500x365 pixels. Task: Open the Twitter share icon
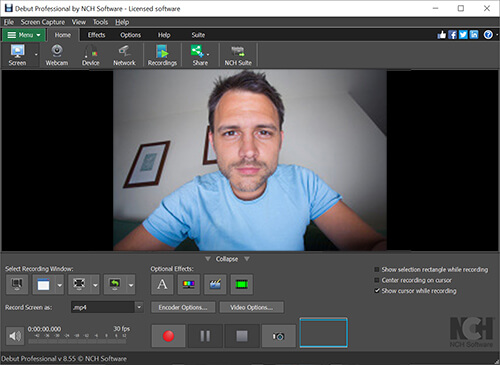click(463, 35)
